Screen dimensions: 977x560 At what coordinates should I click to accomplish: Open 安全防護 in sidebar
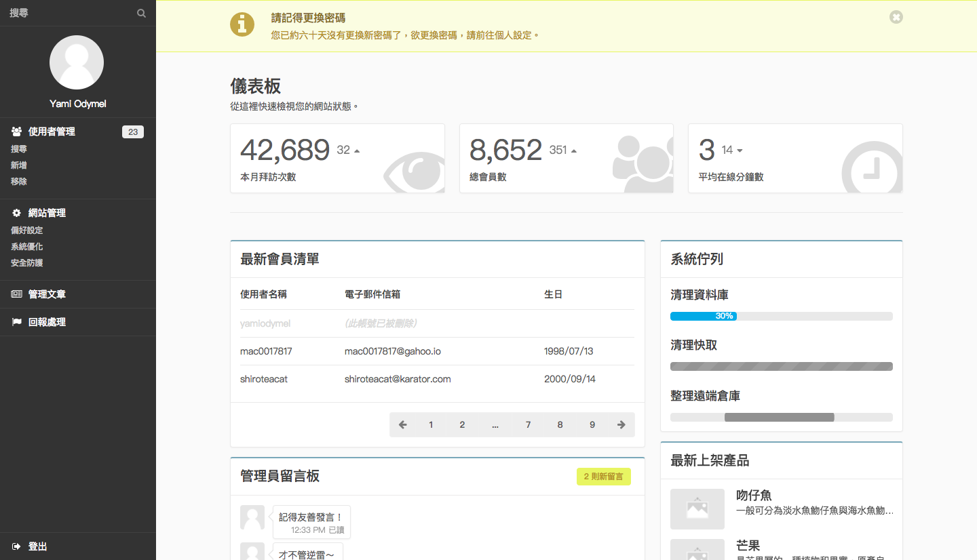[x=27, y=263]
